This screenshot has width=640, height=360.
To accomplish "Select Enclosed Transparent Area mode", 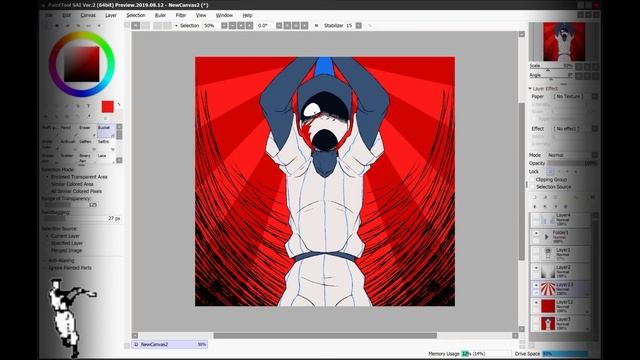I will click(x=76, y=177).
